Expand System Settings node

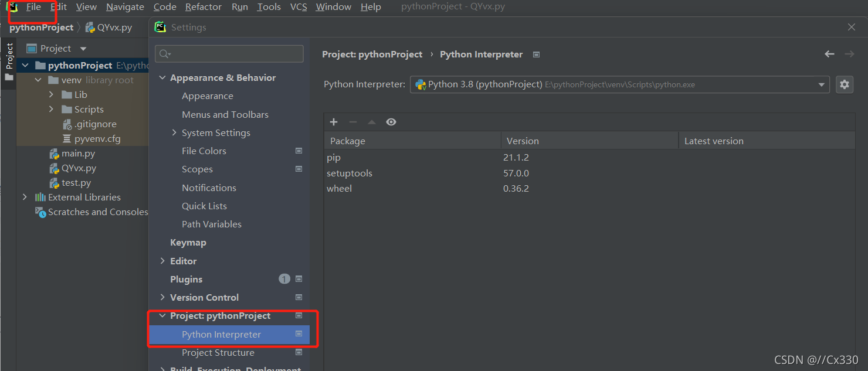click(174, 133)
